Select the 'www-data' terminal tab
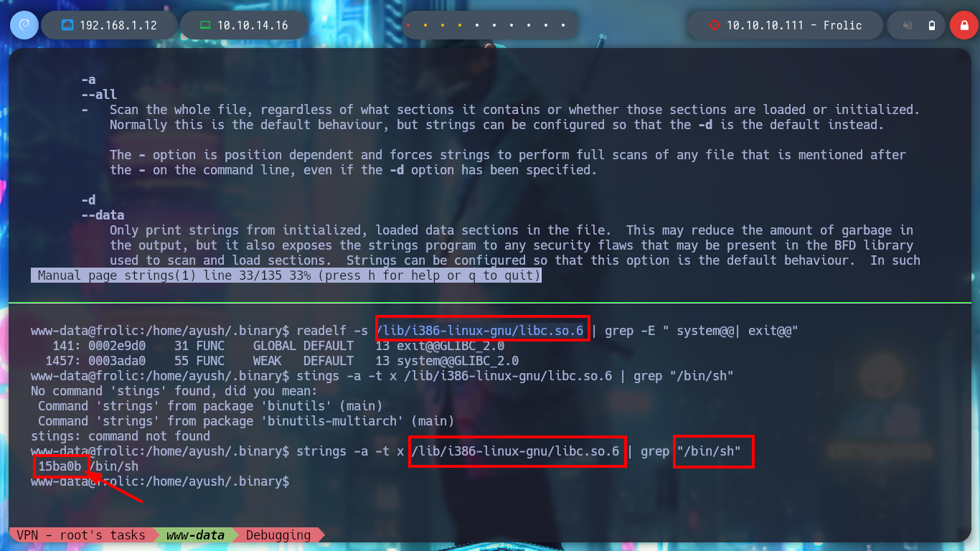 click(x=195, y=535)
